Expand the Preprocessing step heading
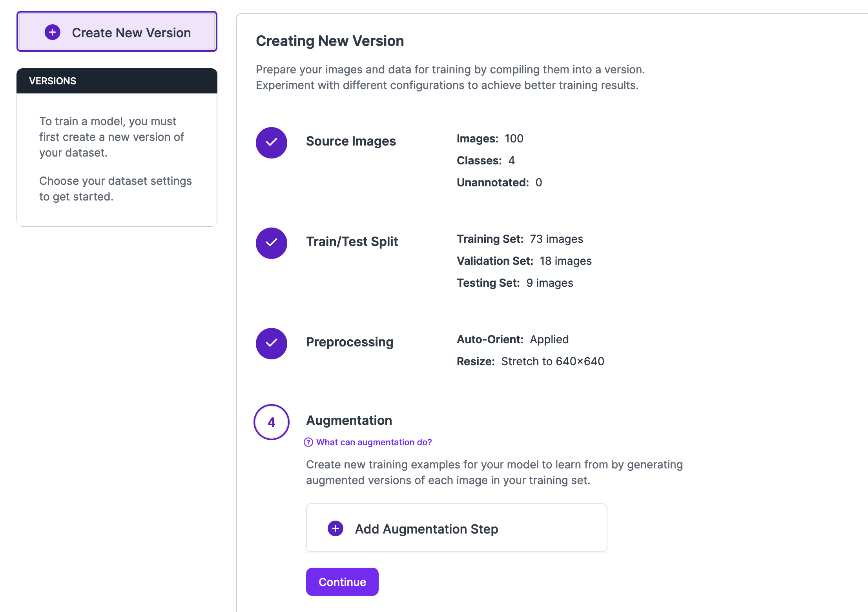868x612 pixels. (350, 342)
